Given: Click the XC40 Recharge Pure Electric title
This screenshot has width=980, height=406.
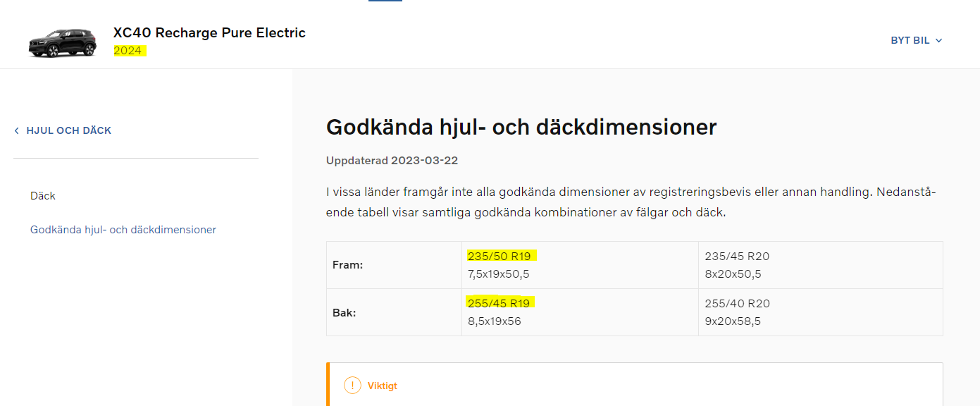Looking at the screenshot, I should pyautogui.click(x=209, y=32).
